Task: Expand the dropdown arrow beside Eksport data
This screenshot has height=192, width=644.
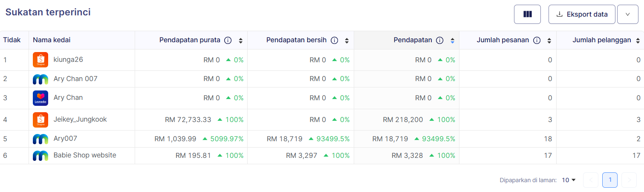Action: click(x=628, y=14)
